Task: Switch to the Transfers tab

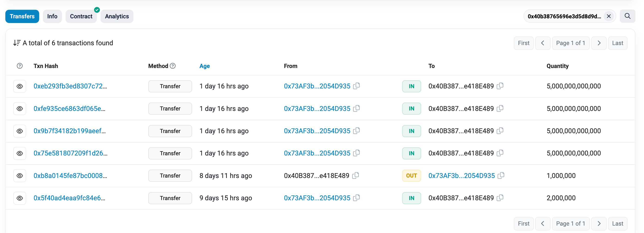Action: pos(22,16)
